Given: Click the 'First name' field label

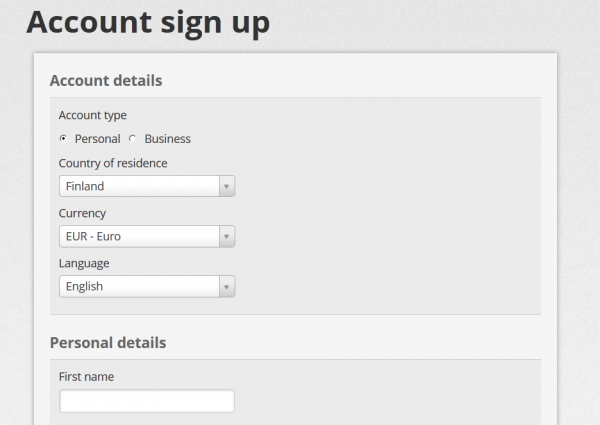Looking at the screenshot, I should click(x=86, y=377).
